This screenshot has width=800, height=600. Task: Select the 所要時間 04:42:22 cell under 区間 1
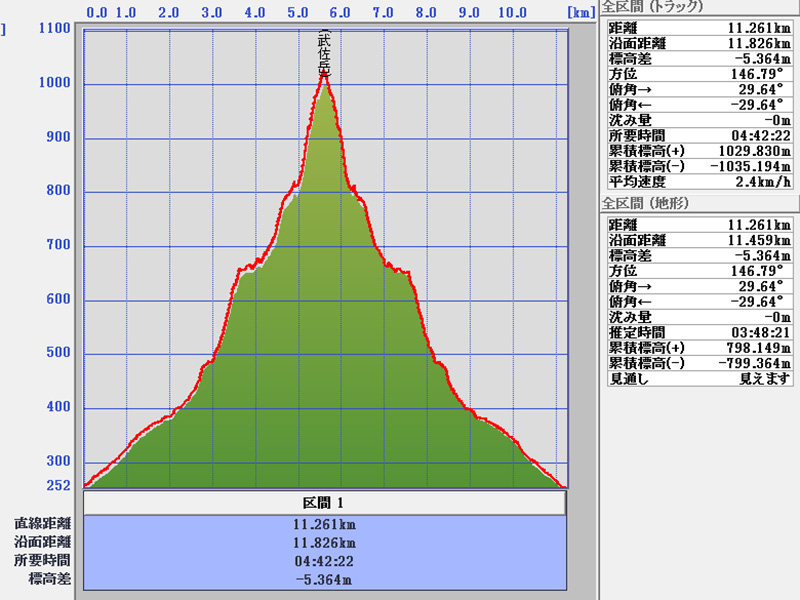tap(324, 560)
